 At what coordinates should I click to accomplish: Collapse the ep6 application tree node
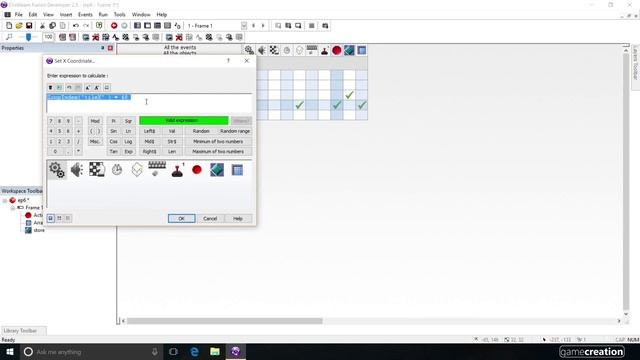pos(5,200)
